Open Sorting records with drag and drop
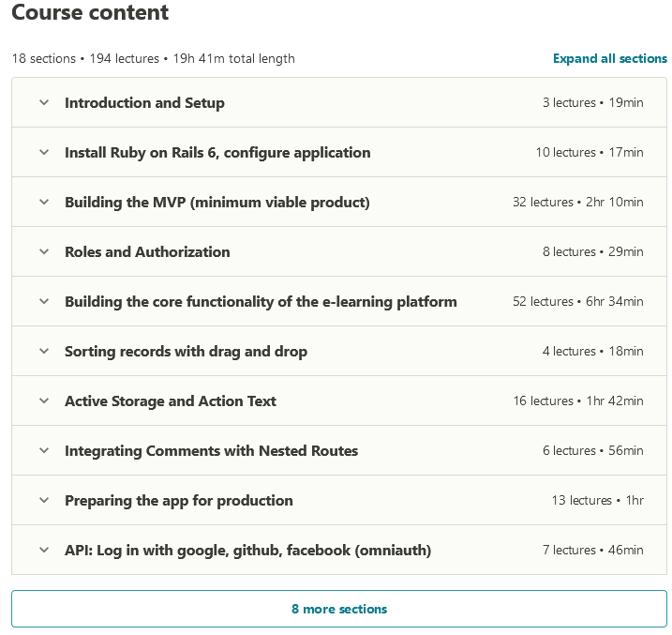The image size is (672, 635). point(186,352)
